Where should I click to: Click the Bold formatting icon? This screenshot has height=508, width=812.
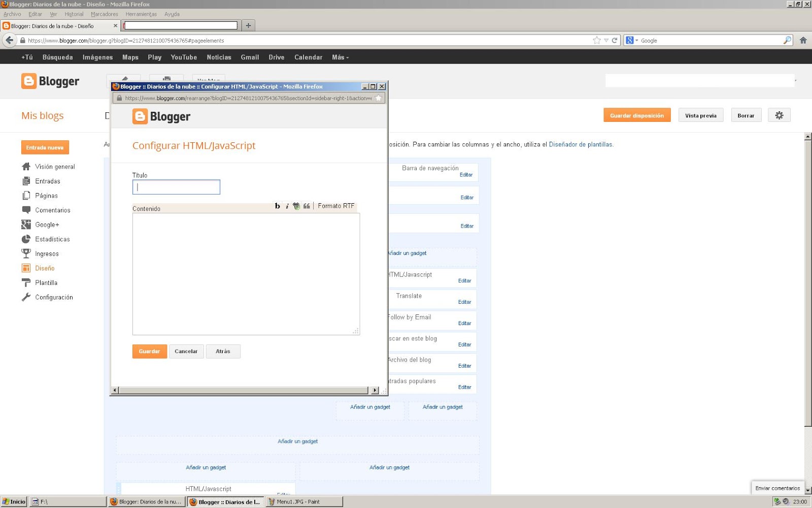[277, 206]
